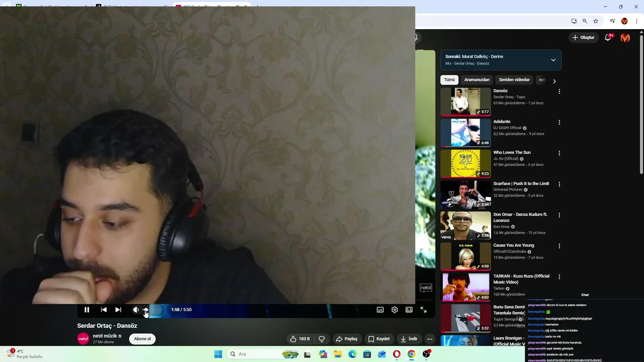Open more actions under the video
Image resolution: width=644 pixels, height=362 pixels.
[x=430, y=339]
